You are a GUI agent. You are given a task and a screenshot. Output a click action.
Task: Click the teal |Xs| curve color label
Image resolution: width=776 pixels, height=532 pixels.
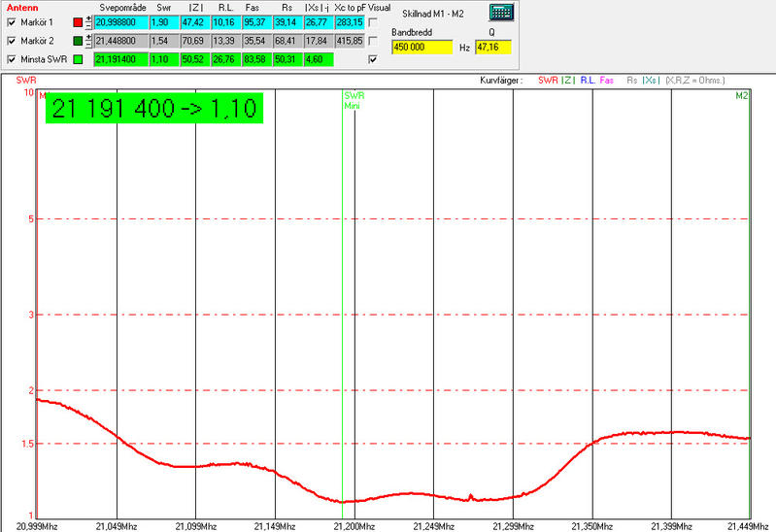(x=651, y=81)
